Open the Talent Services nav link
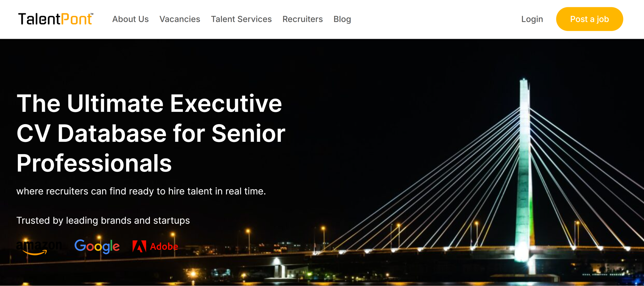 tap(241, 19)
